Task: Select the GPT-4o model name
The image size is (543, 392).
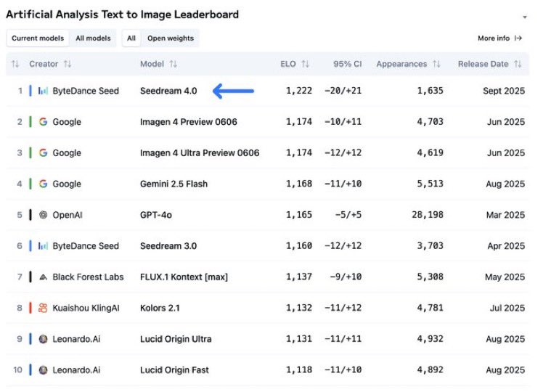Action: 156,215
